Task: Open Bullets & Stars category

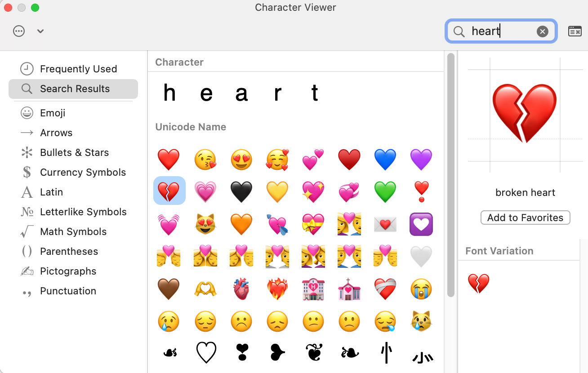Action: 73,152
